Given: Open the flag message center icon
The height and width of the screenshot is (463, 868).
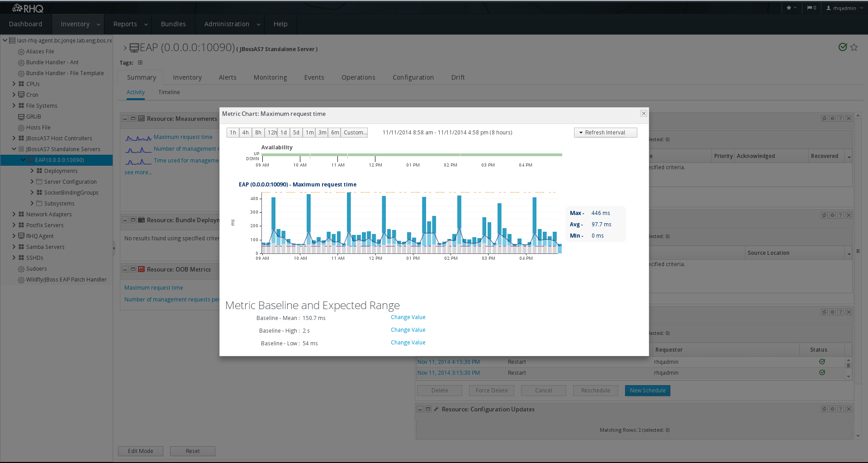Looking at the screenshot, I should click(x=811, y=8).
